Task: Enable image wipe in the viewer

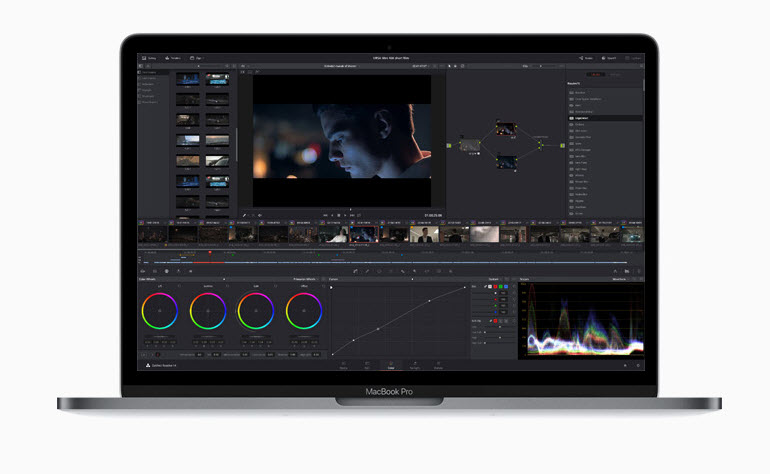Action: point(242,72)
